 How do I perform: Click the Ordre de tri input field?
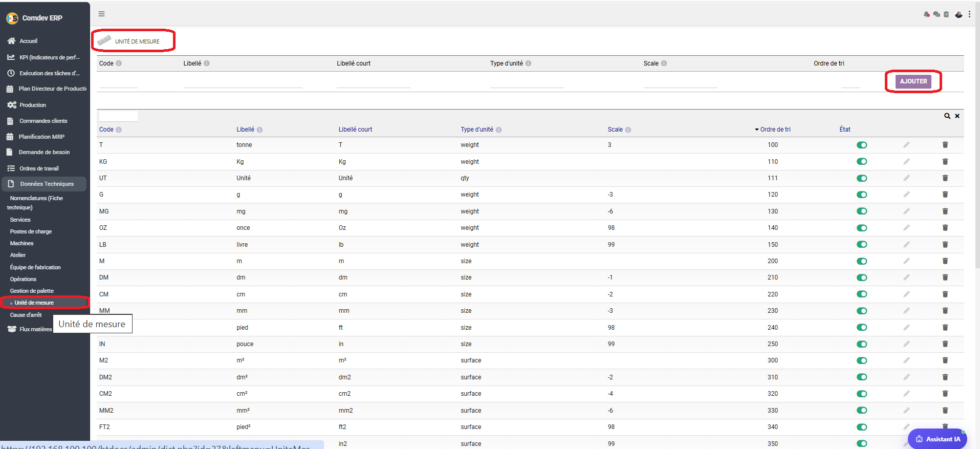coord(851,82)
